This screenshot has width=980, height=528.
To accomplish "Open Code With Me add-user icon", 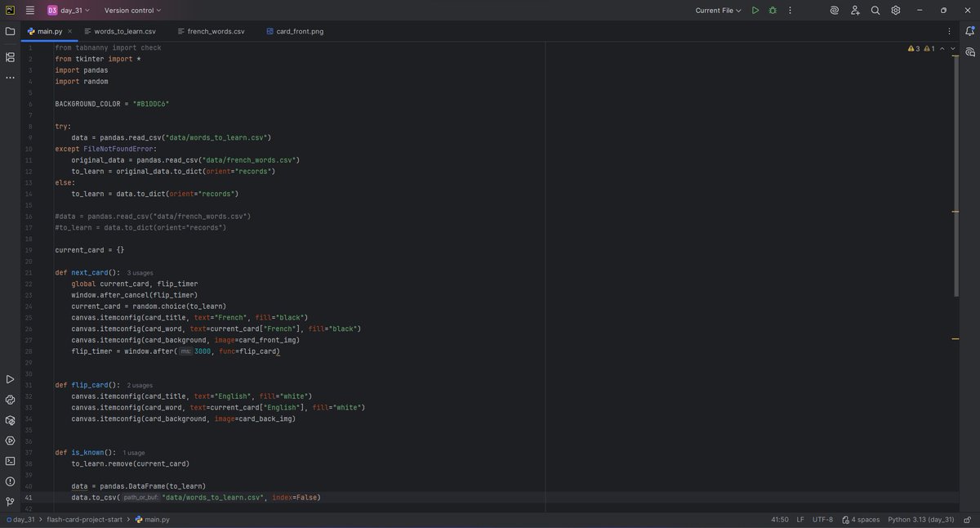I will (855, 11).
